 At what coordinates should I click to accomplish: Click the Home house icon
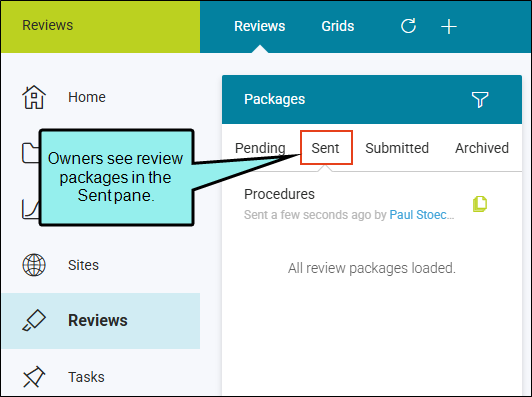pos(34,97)
